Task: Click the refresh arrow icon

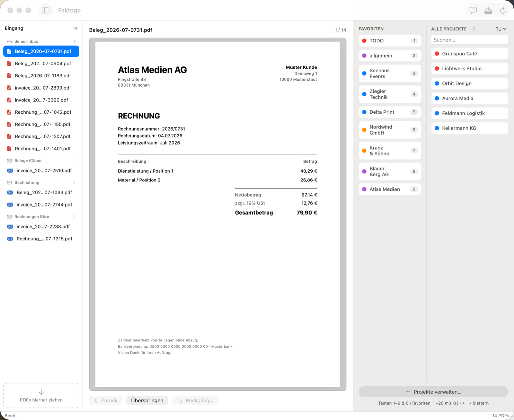Action: pyautogui.click(x=503, y=10)
